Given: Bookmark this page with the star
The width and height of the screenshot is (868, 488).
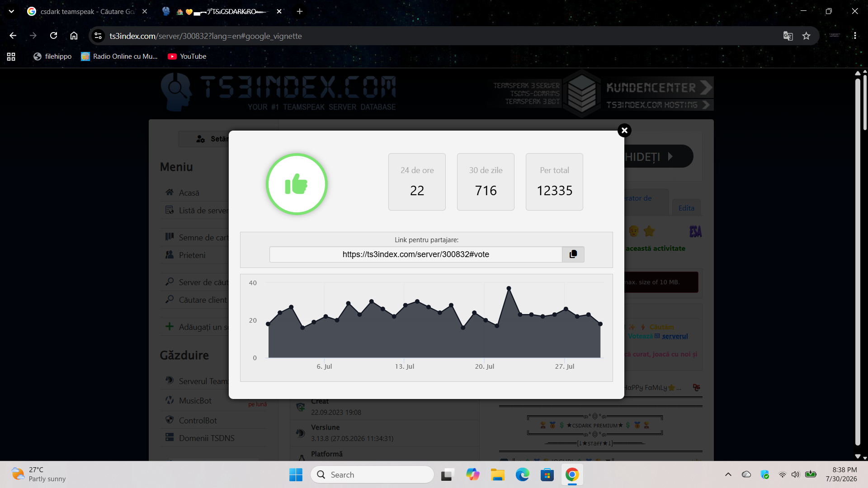Looking at the screenshot, I should click(806, 36).
